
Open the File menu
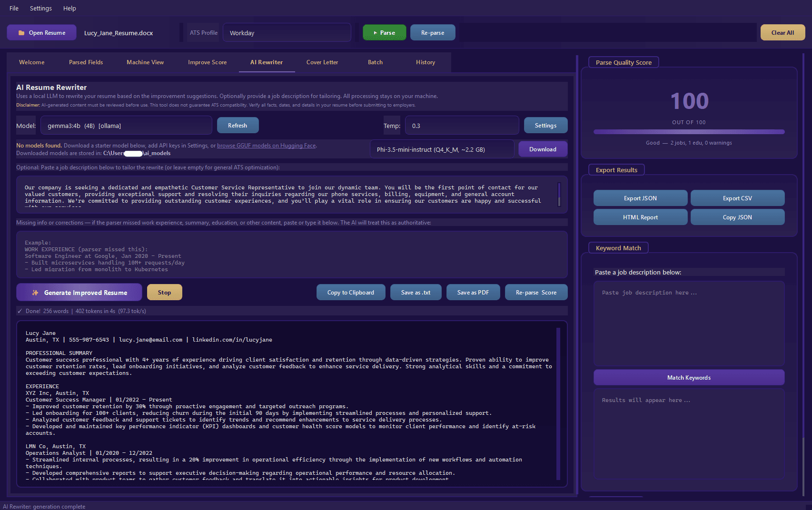click(14, 8)
